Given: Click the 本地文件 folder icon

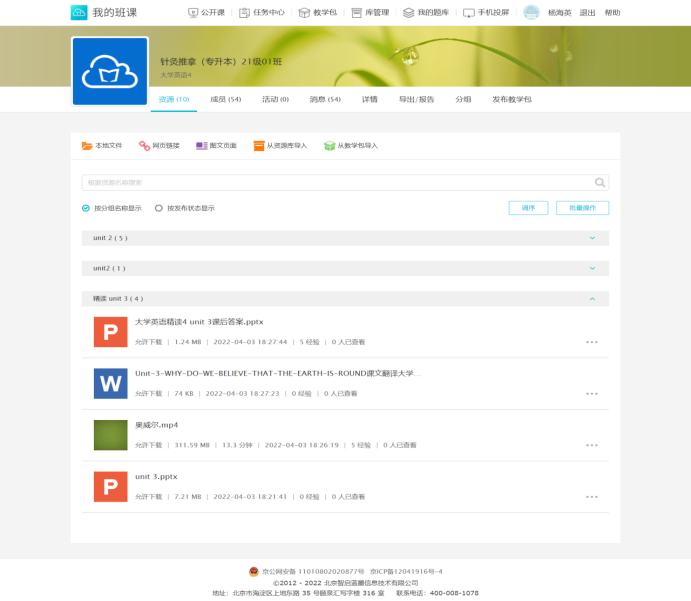Looking at the screenshot, I should click(x=87, y=146).
